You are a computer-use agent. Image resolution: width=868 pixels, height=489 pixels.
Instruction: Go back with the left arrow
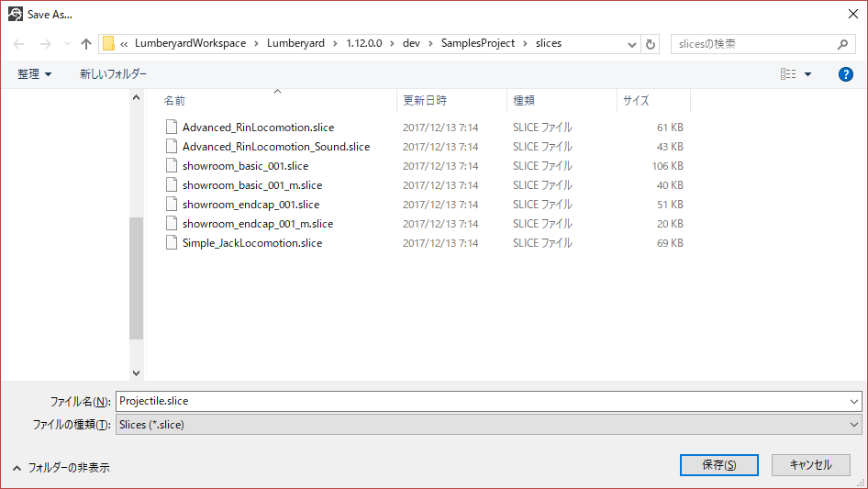pos(19,44)
